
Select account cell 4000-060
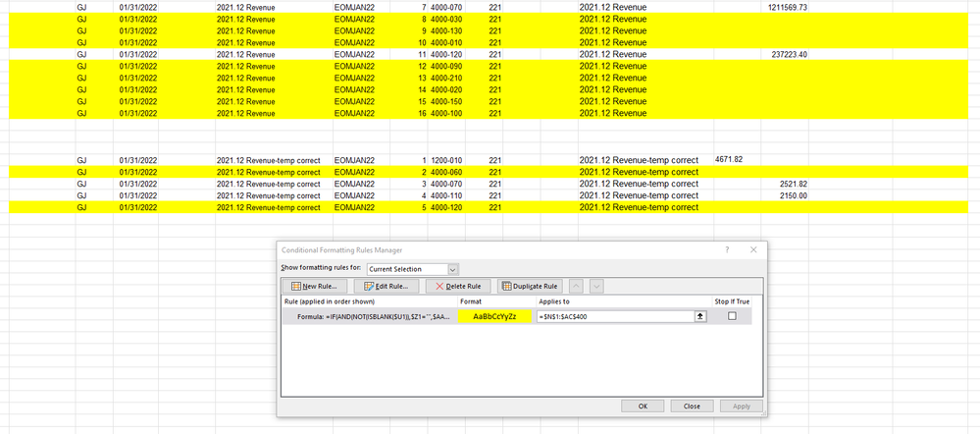[447, 172]
